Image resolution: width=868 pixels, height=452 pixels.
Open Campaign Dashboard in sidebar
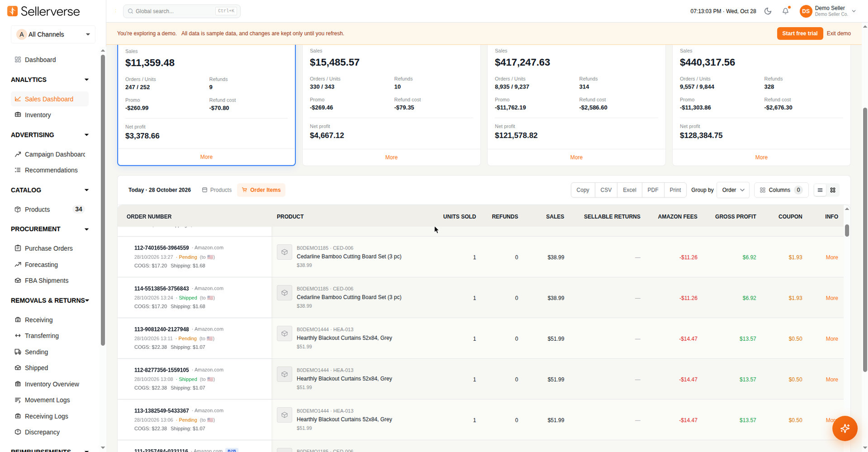[49, 154]
